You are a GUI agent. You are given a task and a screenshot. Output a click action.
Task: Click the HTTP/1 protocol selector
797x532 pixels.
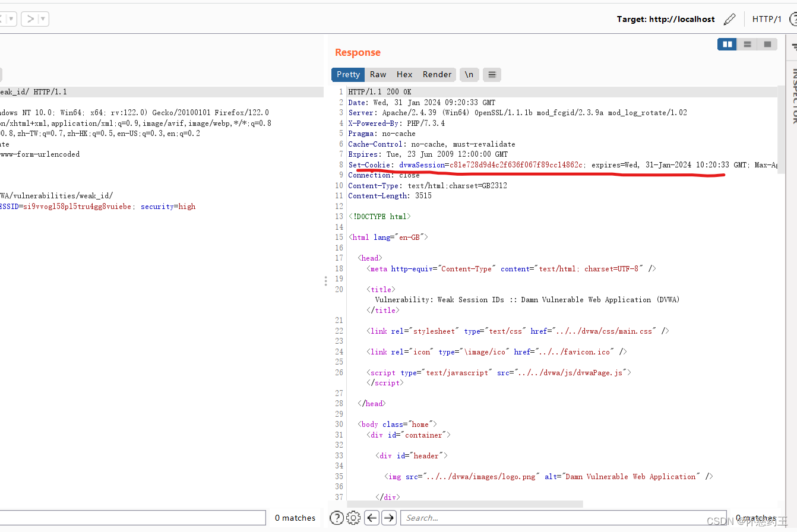(x=767, y=19)
